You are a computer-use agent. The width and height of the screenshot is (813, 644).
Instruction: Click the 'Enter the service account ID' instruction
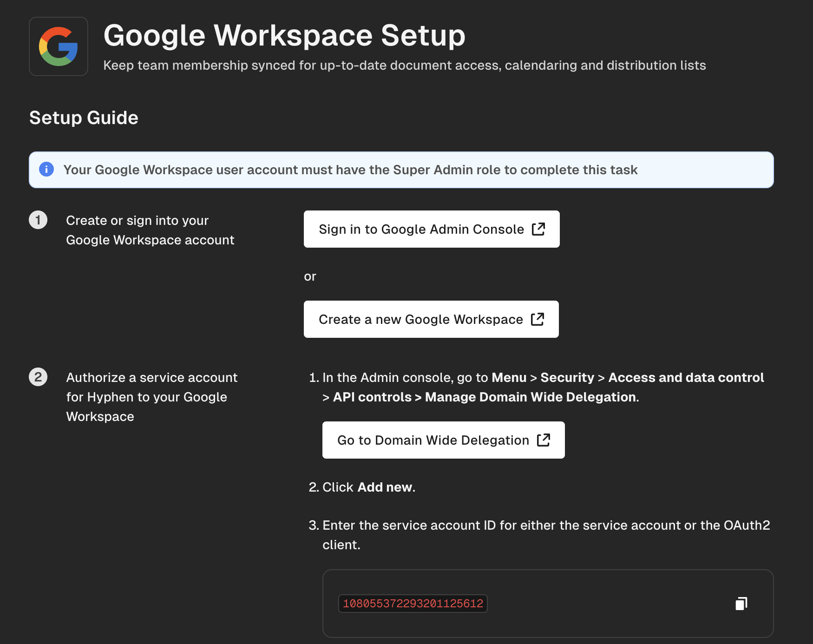tap(546, 535)
